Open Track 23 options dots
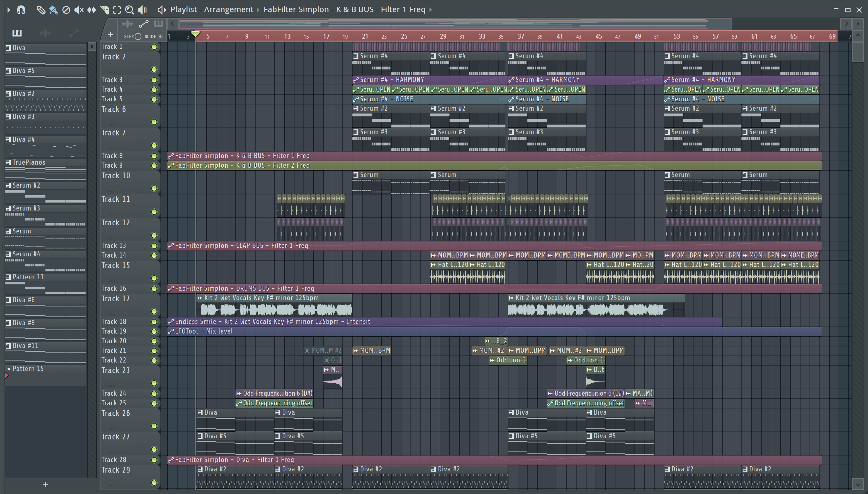The width and height of the screenshot is (868, 494). (x=112, y=385)
